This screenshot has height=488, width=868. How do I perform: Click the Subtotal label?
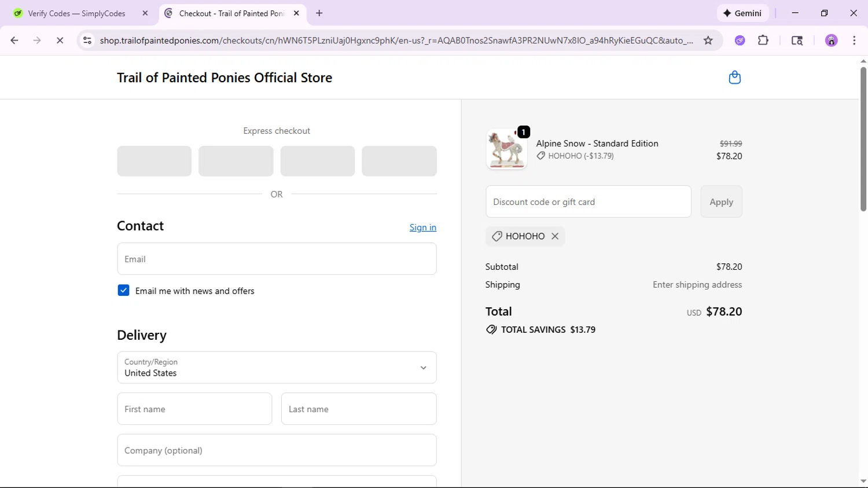502,267
